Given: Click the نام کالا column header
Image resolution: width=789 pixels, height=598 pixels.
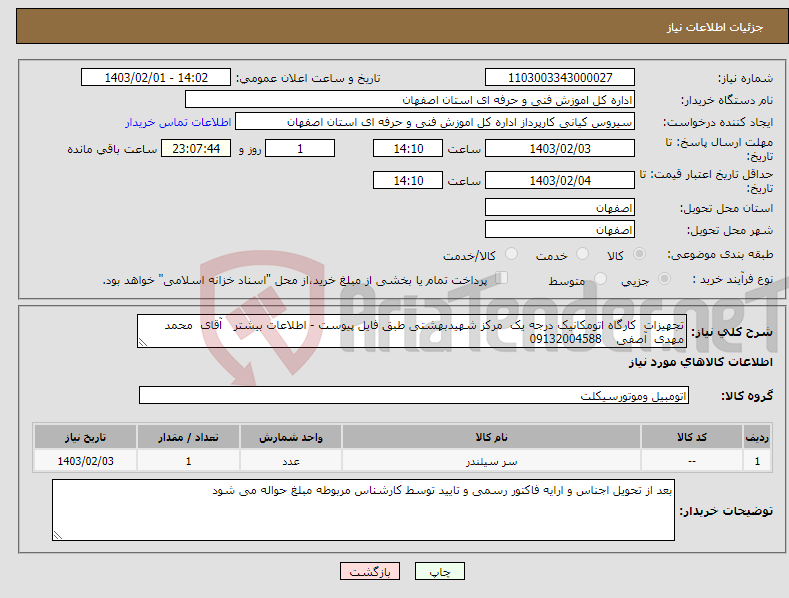Looking at the screenshot, I should point(491,437).
